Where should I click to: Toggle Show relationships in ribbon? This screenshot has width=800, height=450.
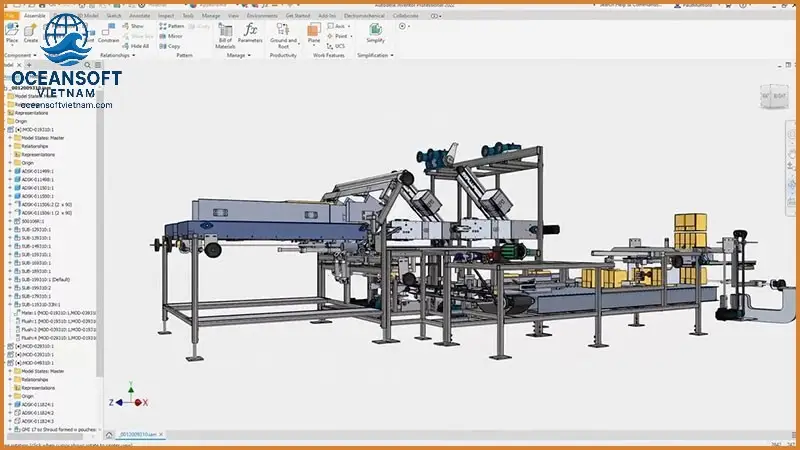click(x=136, y=26)
